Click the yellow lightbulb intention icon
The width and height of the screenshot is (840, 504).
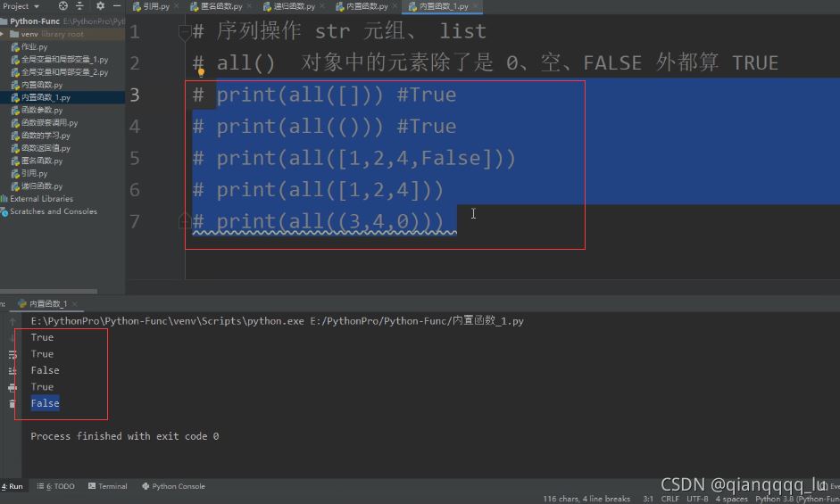[201, 71]
